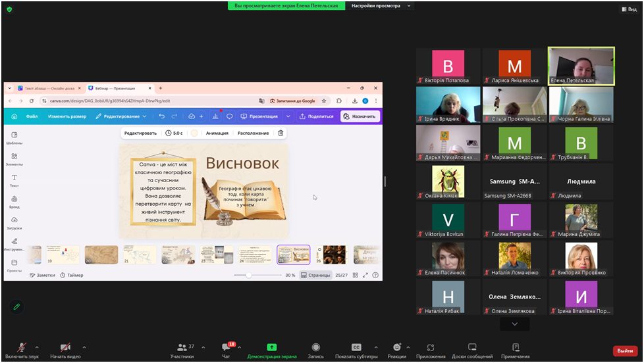The height and width of the screenshot is (363, 644).
Task: Open the Редактирование mode dropdown
Action: point(121,116)
